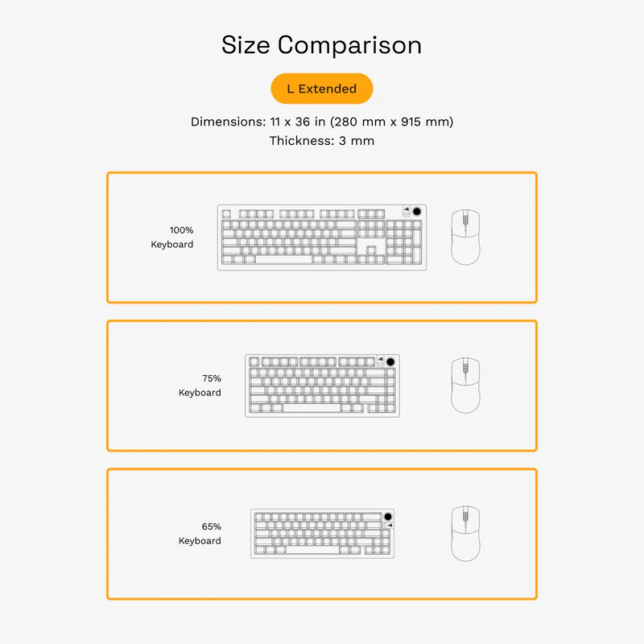Click the round knob on the 65% keyboard
This screenshot has height=644, width=644.
point(388,516)
